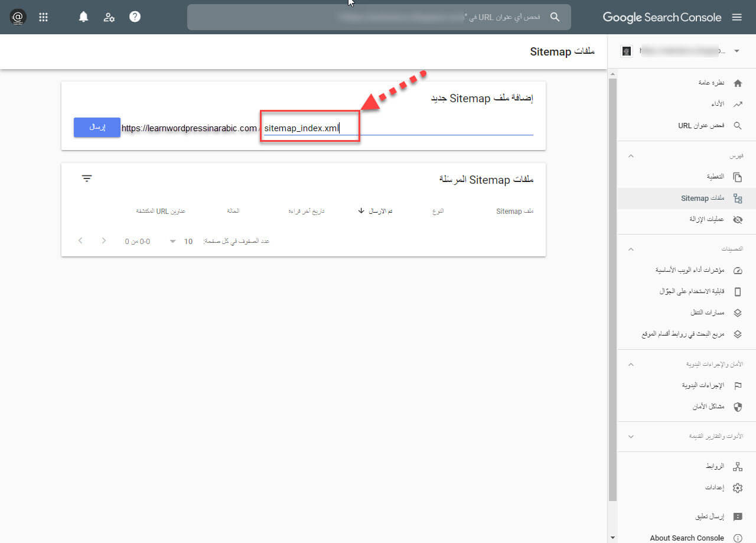Image resolution: width=756 pixels, height=543 pixels.
Task: Click the Type (النوع) column header
Action: 438,212
